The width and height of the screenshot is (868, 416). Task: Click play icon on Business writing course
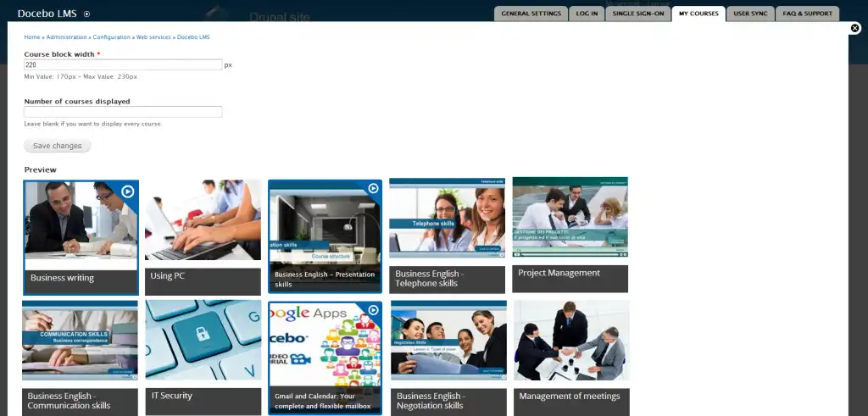127,191
